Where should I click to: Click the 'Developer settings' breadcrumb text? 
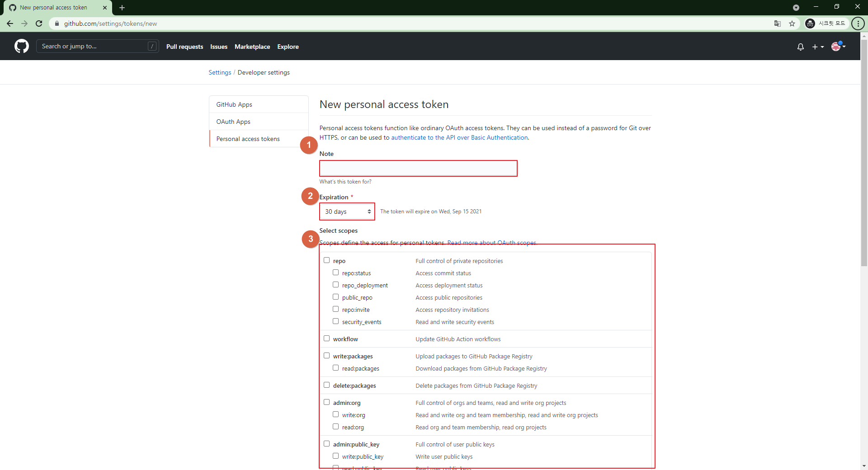point(264,72)
